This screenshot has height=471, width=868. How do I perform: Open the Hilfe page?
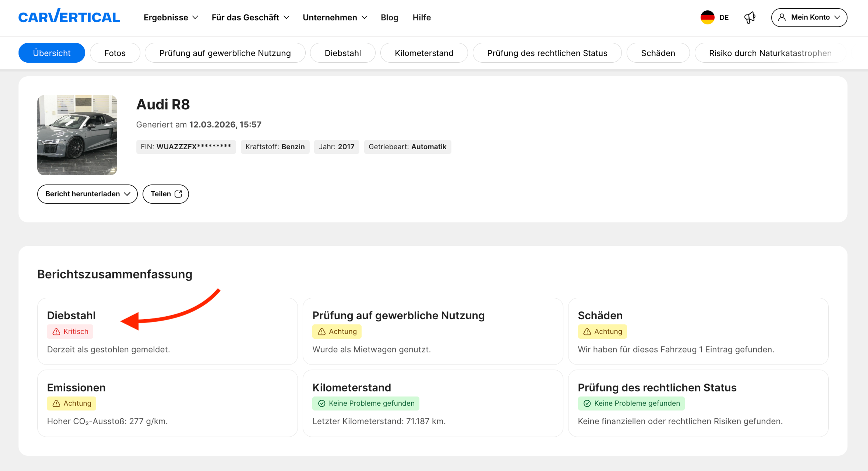(x=422, y=18)
